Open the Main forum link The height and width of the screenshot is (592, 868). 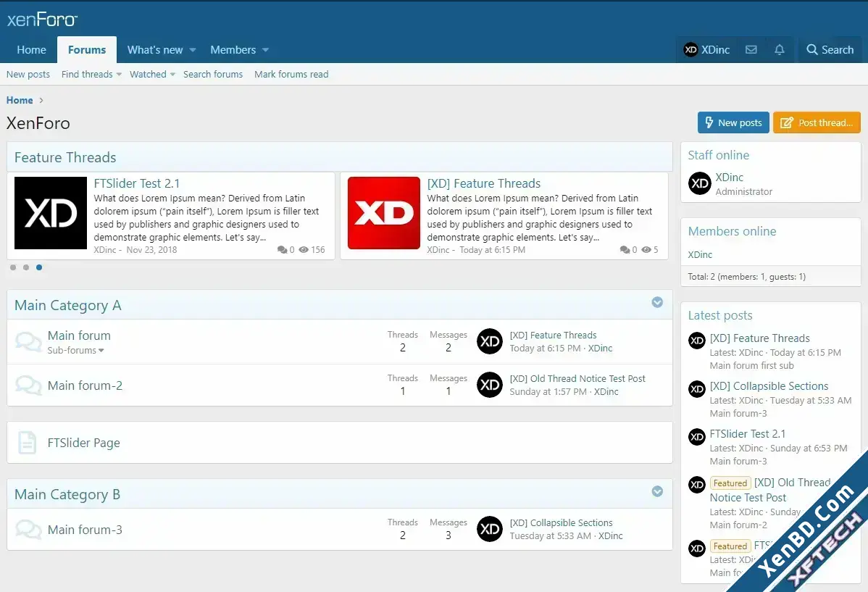tap(79, 335)
